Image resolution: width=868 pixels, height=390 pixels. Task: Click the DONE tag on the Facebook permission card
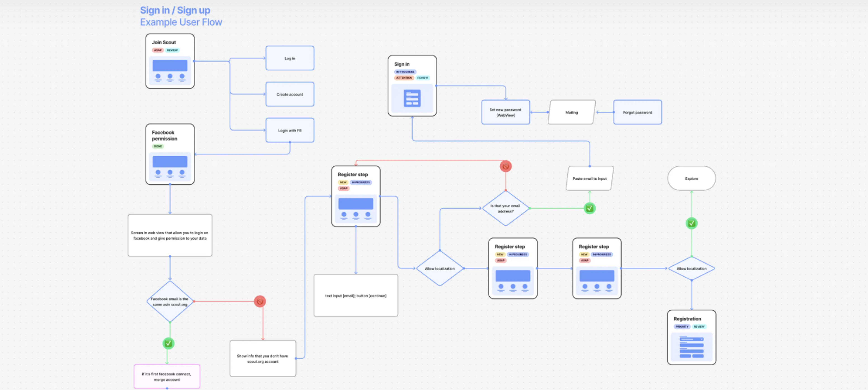click(158, 146)
